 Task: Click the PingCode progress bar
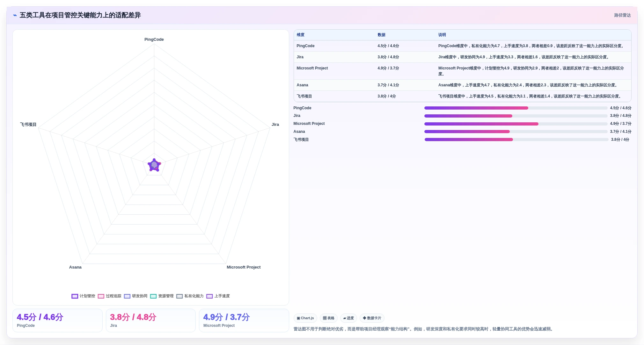point(516,108)
